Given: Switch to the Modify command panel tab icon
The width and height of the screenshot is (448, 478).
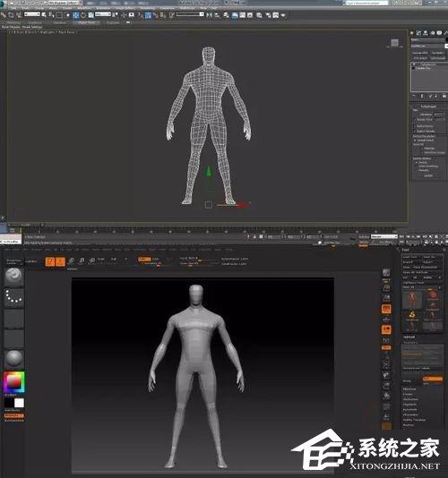Looking at the screenshot, I should pos(418,32).
